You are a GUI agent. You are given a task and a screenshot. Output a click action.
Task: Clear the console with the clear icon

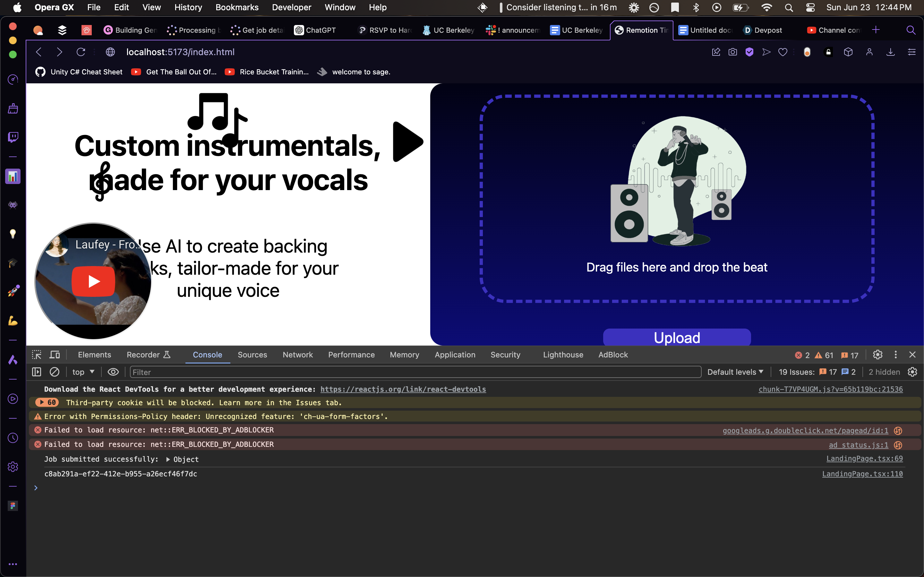tap(55, 372)
